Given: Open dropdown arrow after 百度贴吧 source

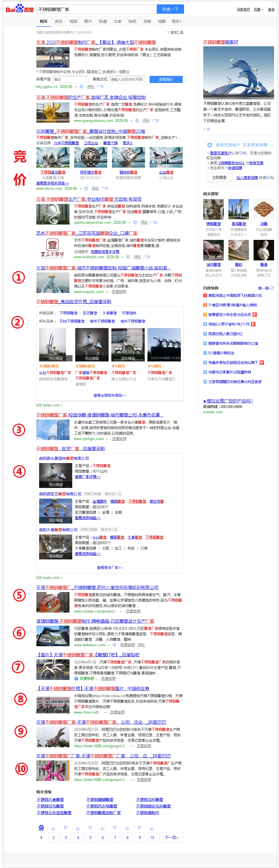Looking at the screenshot, I should (x=96, y=679).
